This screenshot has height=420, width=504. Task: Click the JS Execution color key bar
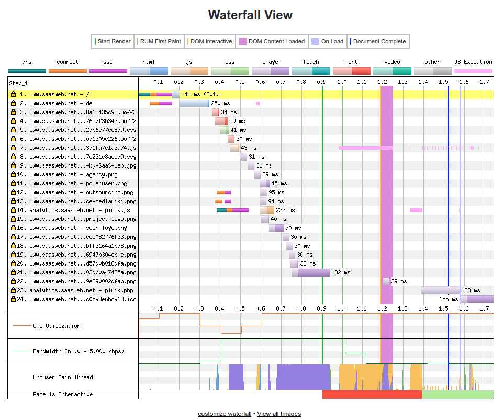tap(473, 71)
